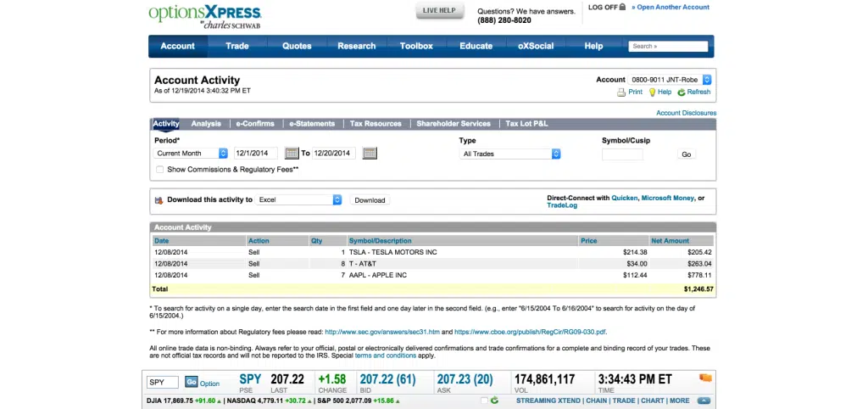This screenshot has height=409, width=868.
Task: Click the SPY quote symbol field
Action: 163,383
